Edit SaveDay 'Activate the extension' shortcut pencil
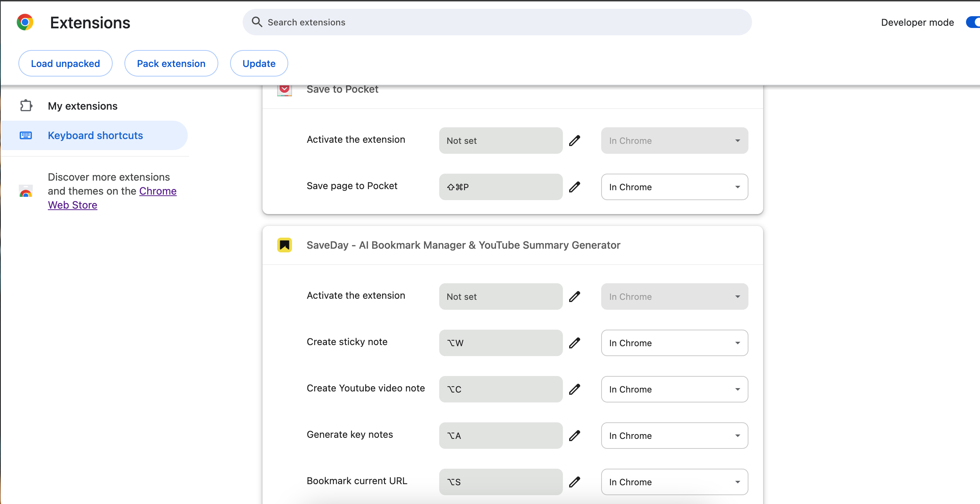This screenshot has width=980, height=504. 574,297
